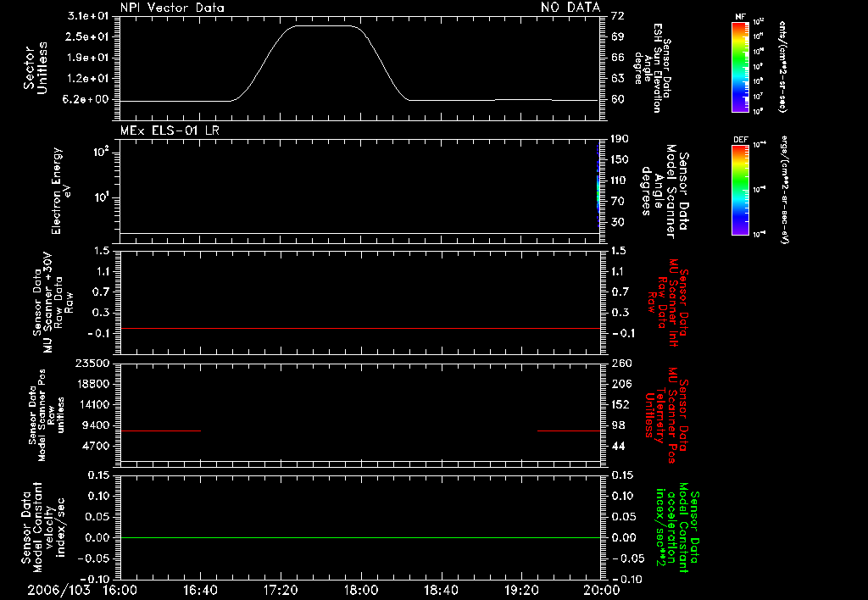The width and height of the screenshot is (868, 600).
Task: Click the NF color scale bar
Action: (741, 66)
